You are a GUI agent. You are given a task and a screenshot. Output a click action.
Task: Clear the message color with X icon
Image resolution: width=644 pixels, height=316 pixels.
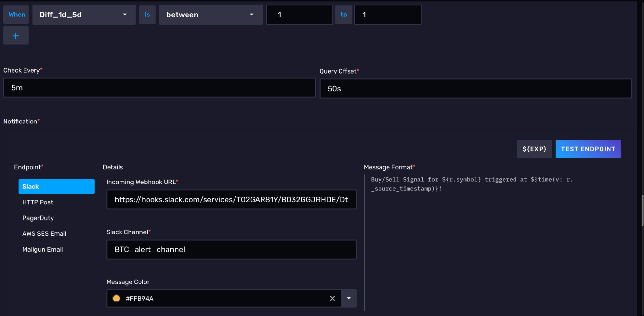coord(332,298)
